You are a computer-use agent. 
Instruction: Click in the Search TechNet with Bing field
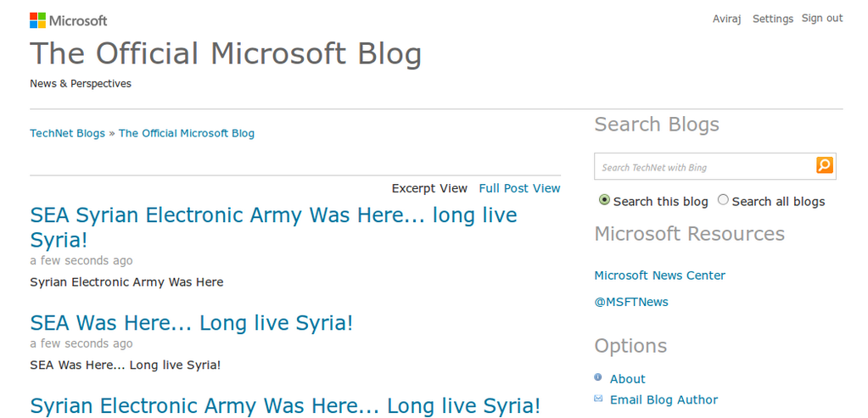point(704,167)
